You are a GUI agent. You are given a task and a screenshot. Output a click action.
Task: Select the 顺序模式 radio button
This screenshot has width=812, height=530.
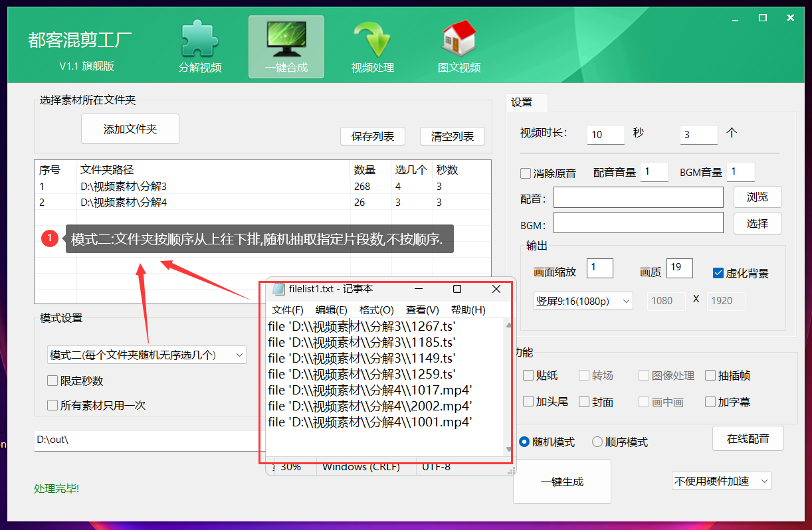coord(597,442)
